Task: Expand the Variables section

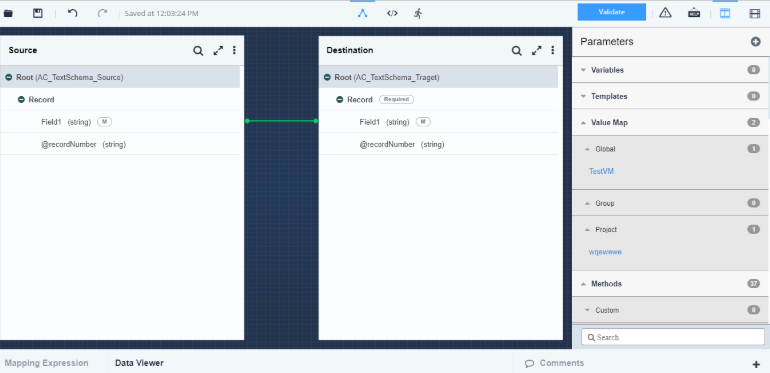Action: pyautogui.click(x=670, y=70)
